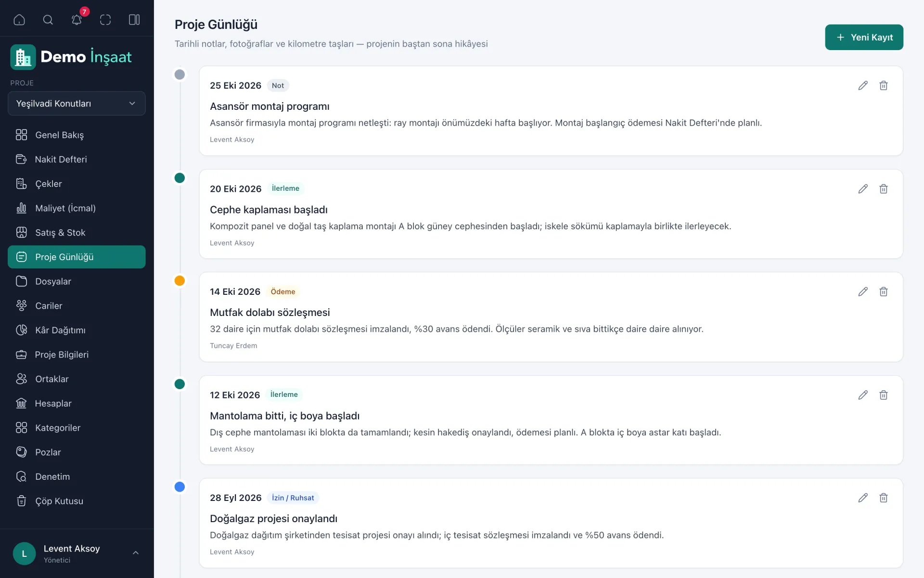Delete the Mutfak dolabı sözleşmesi entry
Viewport: 924px width, 578px height.
tap(884, 291)
